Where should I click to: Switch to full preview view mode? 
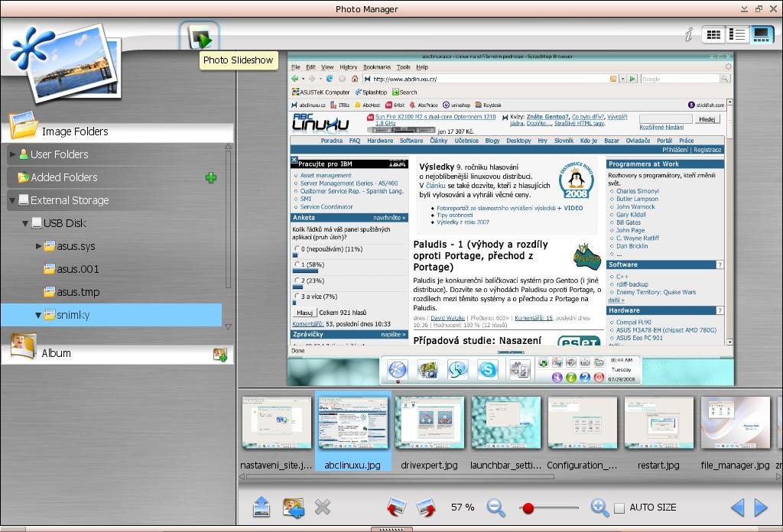[x=761, y=34]
